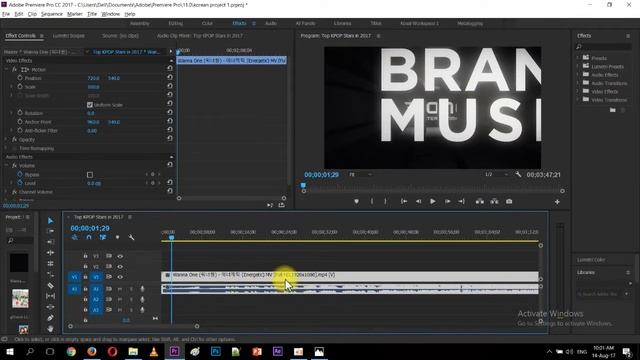Click Mark Out bracket button
Viewport: 640px width, 360px height.
tap(385, 202)
